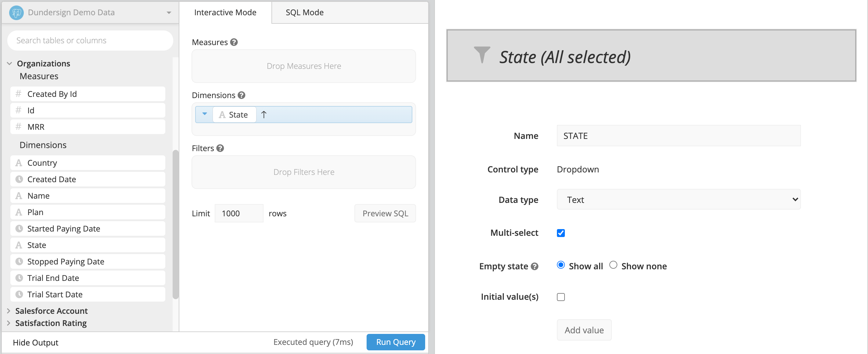Image resolution: width=868 pixels, height=354 pixels.
Task: Click the Executed query (7ms) status text
Action: click(x=313, y=342)
